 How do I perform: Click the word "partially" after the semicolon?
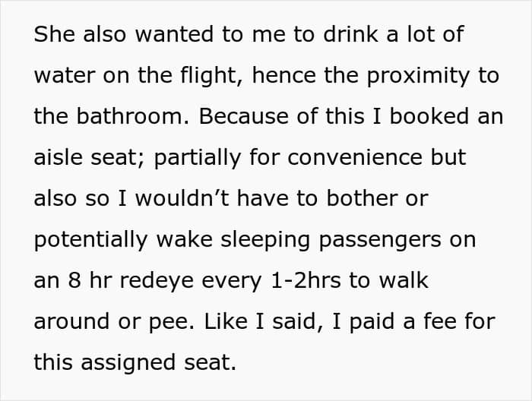[198, 157]
